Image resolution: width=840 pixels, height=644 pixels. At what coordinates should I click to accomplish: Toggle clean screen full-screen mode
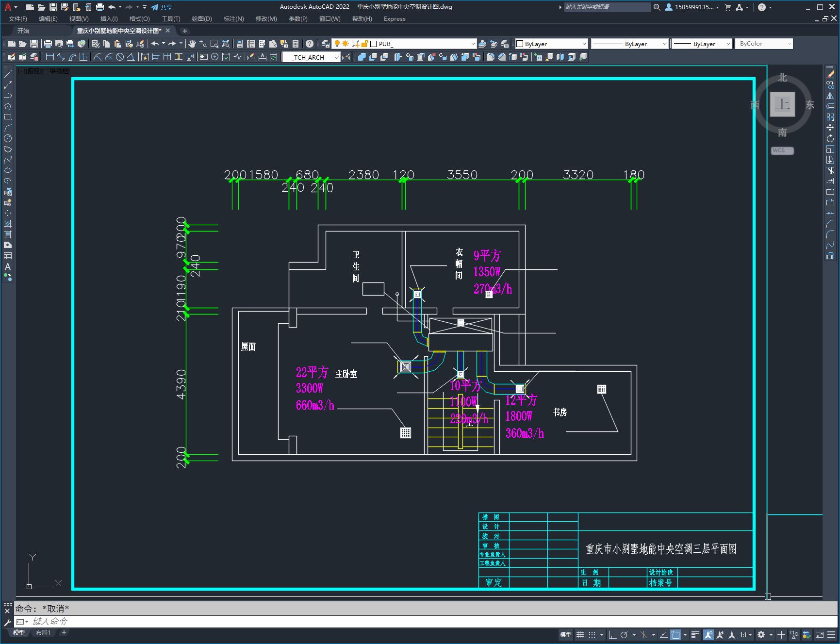tap(820, 634)
